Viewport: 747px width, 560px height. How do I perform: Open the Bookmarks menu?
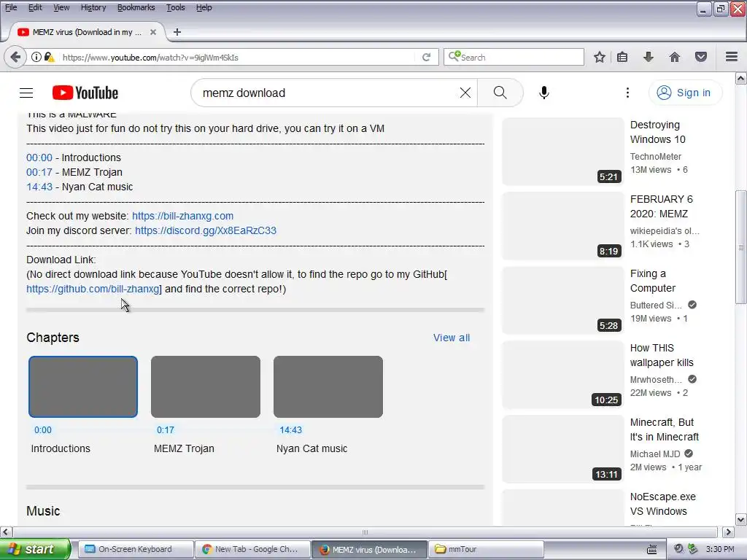(x=136, y=7)
